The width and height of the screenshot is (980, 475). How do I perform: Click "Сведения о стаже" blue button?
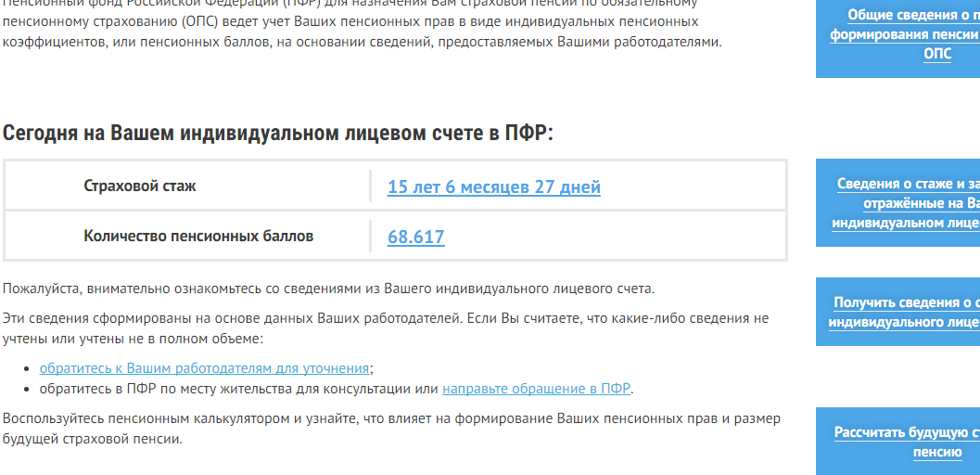click(x=898, y=203)
